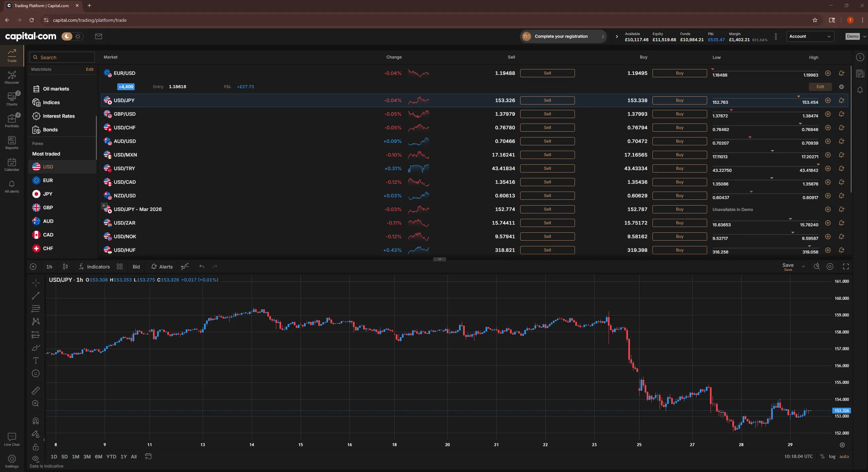Screen dimensions: 868x472
Task: Edit the EUR/USD open position
Action: (820, 87)
